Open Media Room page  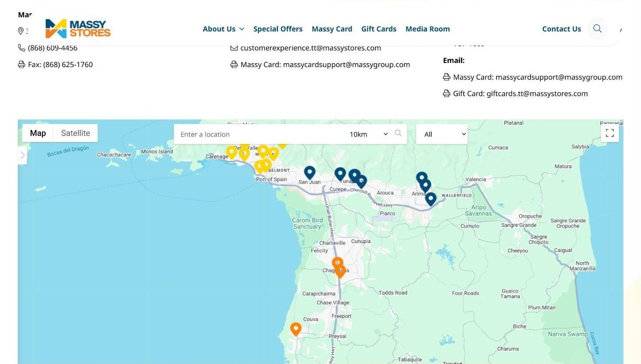pyautogui.click(x=428, y=29)
